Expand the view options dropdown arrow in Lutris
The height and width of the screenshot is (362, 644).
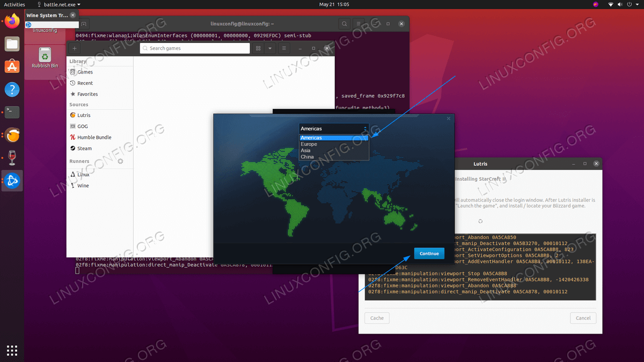pyautogui.click(x=270, y=48)
